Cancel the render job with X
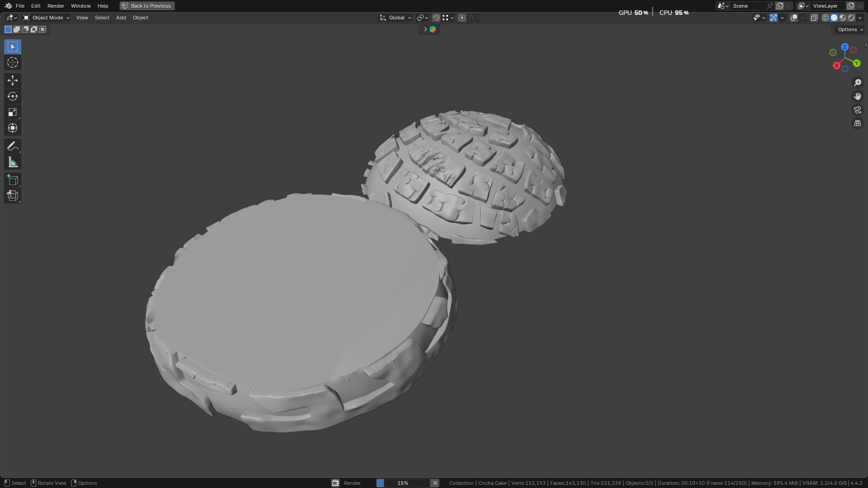The width and height of the screenshot is (868, 488). [435, 483]
